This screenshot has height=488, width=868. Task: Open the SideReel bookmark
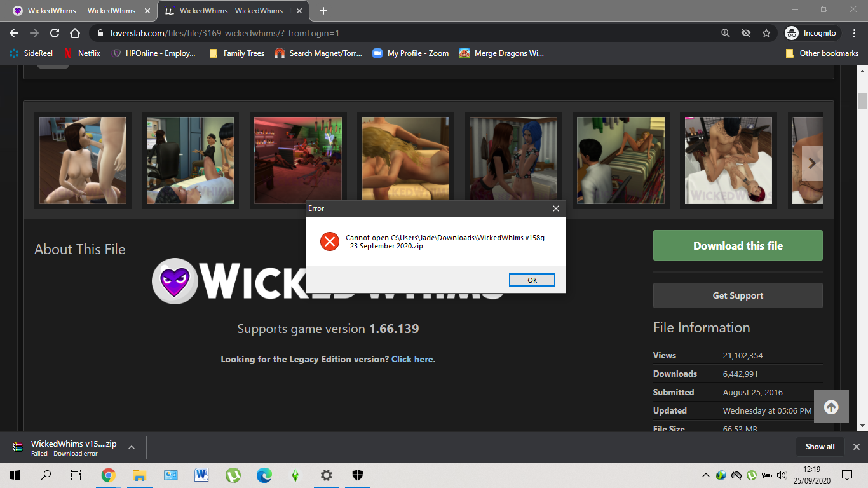click(x=31, y=53)
